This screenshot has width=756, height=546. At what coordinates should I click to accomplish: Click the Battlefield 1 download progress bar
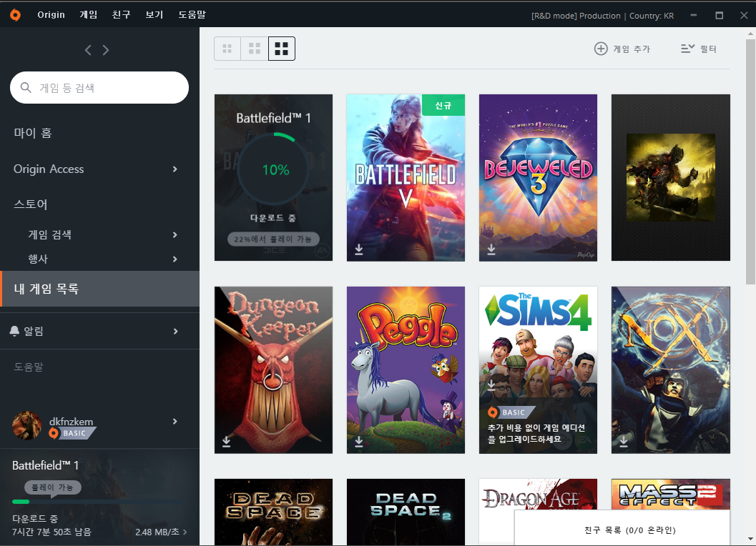coord(93,502)
